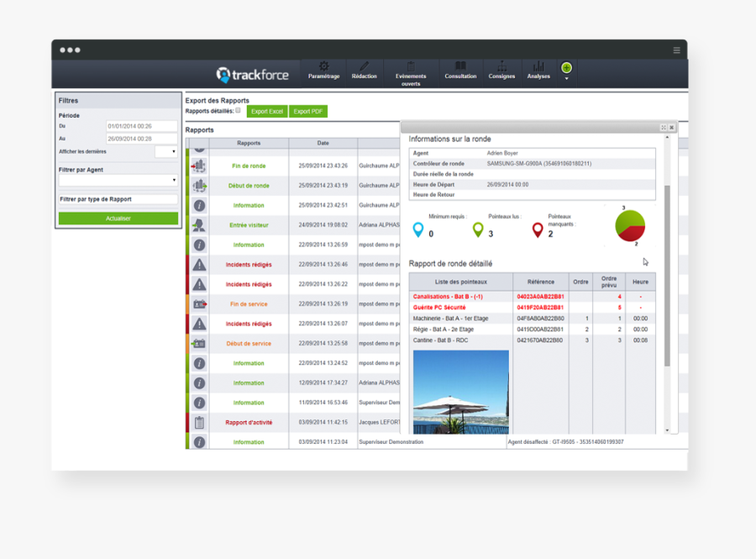The height and width of the screenshot is (559, 756).
Task: Click the Rapport d'activité clipboard icon
Action: [199, 422]
